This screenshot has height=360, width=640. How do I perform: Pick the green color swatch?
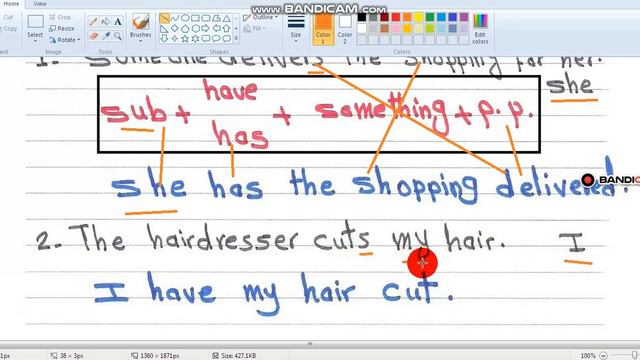tap(430, 17)
